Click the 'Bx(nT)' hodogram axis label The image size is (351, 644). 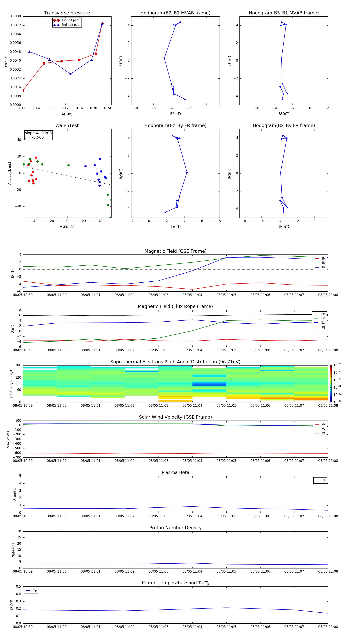(x=284, y=227)
